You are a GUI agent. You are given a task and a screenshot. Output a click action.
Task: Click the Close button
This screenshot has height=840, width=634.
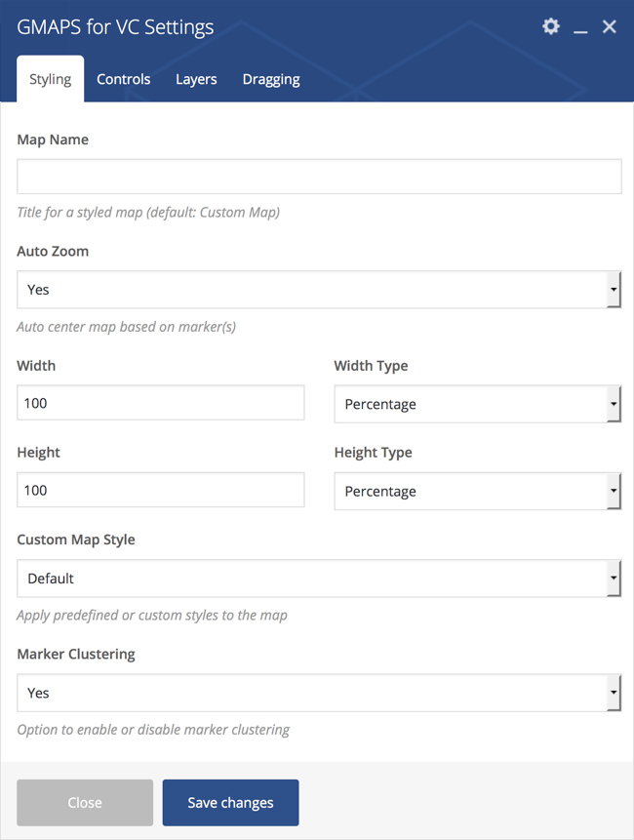(x=85, y=803)
